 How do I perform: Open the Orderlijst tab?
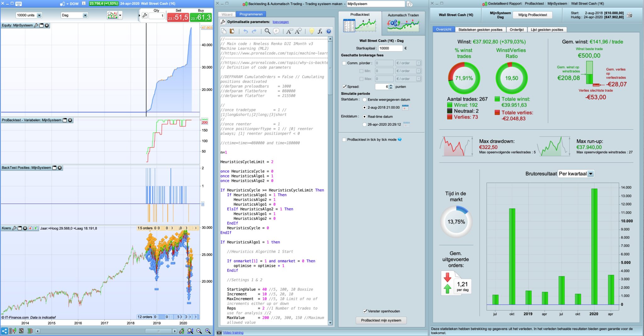517,30
